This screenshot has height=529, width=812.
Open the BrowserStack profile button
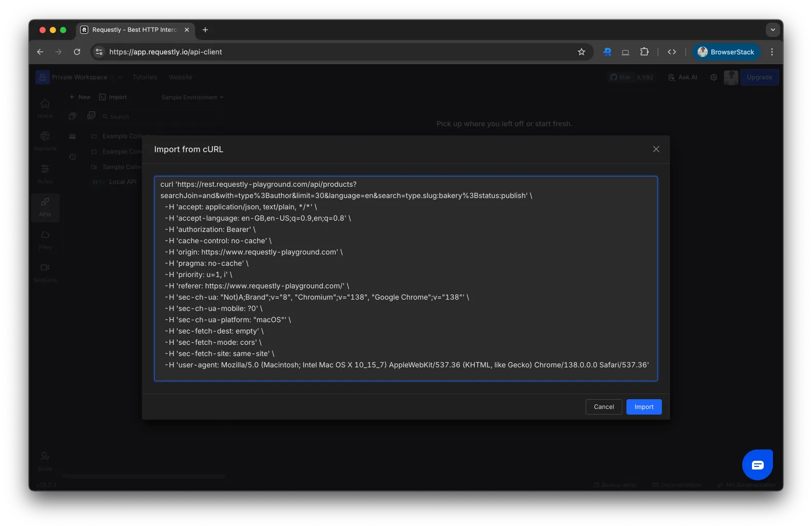click(726, 52)
